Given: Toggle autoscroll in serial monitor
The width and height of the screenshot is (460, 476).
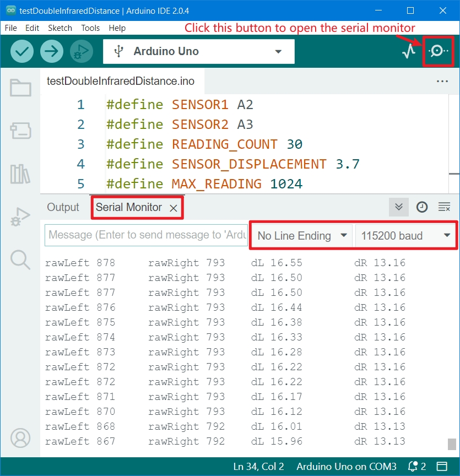Looking at the screenshot, I should [x=399, y=207].
